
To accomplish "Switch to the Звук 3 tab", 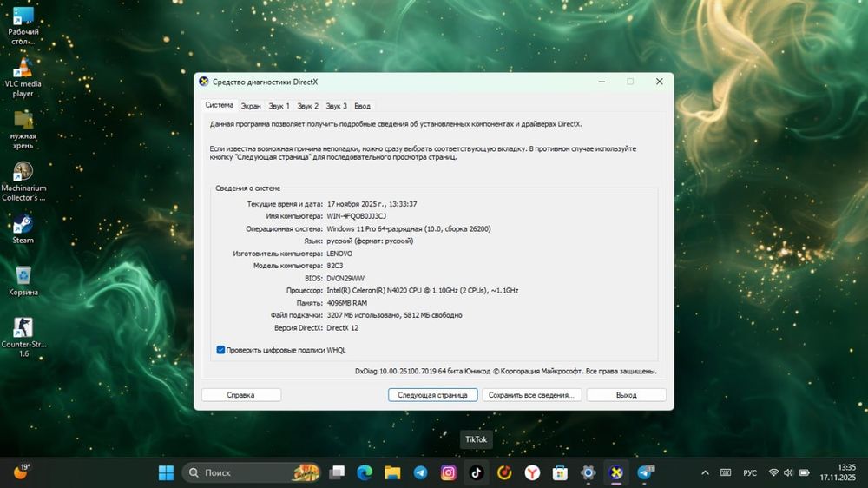I will coord(336,106).
